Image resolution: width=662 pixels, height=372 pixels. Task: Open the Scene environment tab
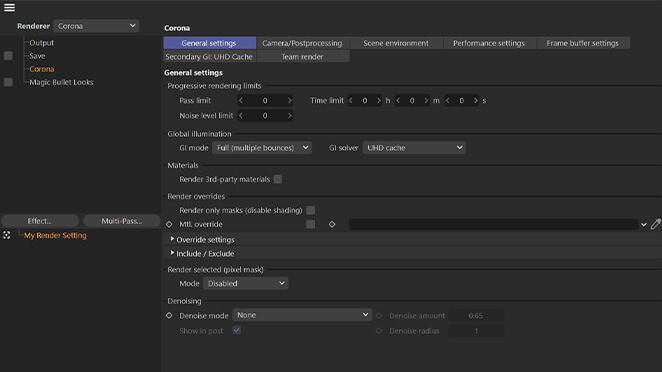click(x=396, y=43)
